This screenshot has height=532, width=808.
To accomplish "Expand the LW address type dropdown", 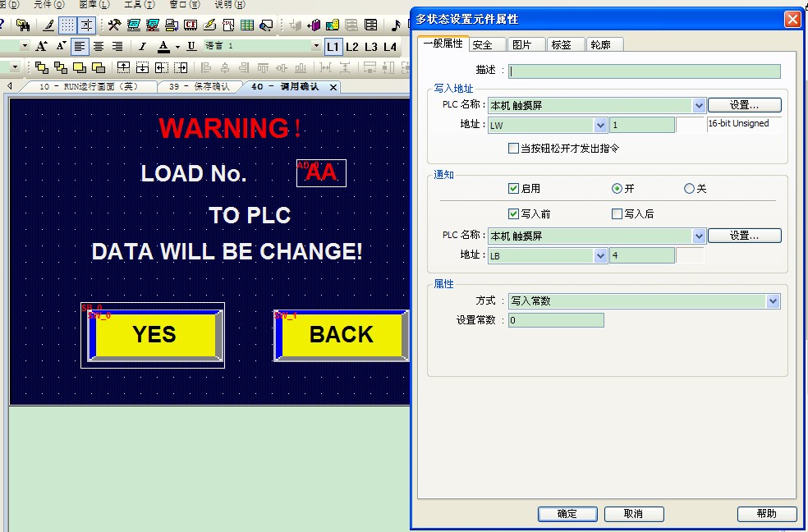I will pyautogui.click(x=601, y=124).
